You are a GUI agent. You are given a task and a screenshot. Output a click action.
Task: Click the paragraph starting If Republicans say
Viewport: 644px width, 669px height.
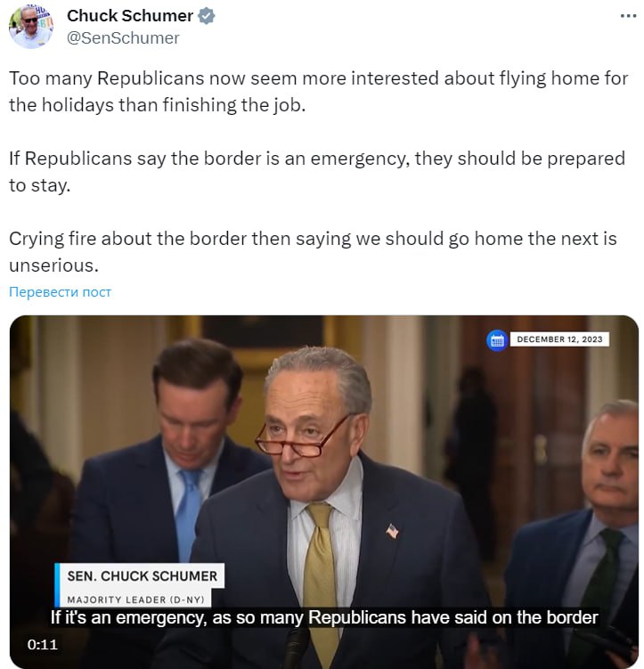[317, 172]
